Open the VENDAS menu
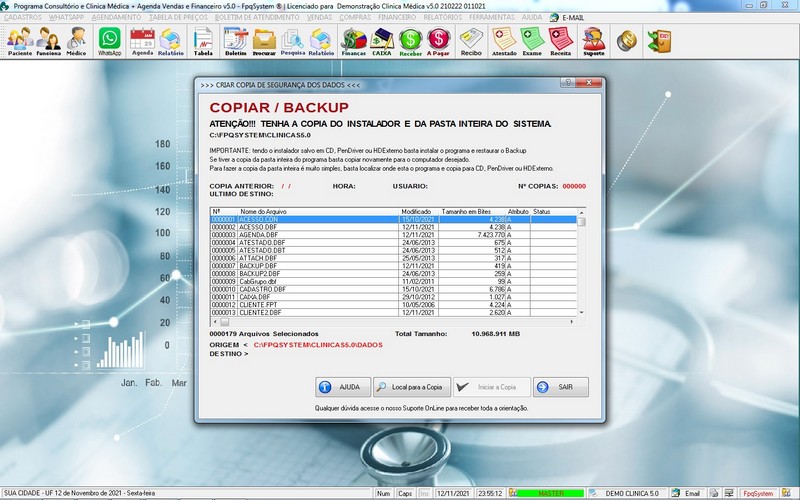 tap(319, 17)
